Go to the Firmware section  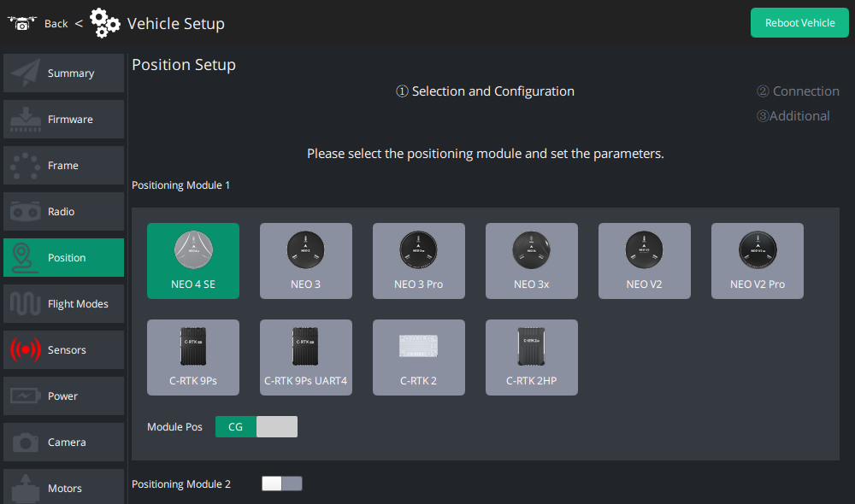[x=63, y=120]
